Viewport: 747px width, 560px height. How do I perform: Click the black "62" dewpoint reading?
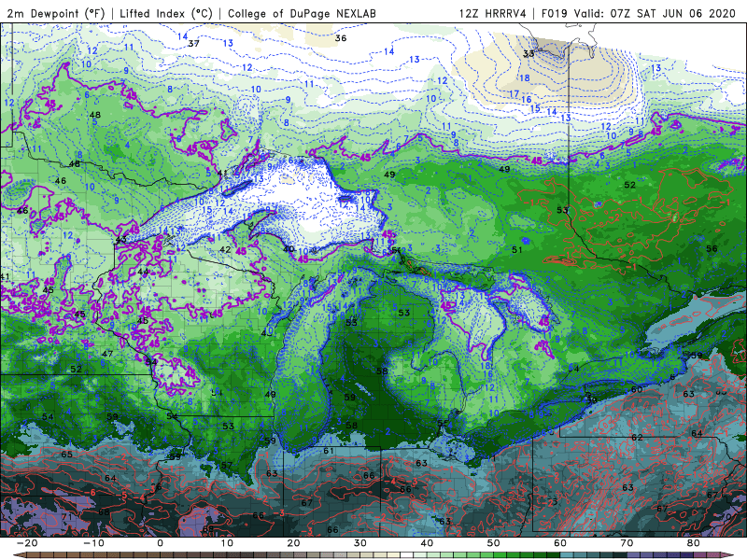(x=637, y=437)
